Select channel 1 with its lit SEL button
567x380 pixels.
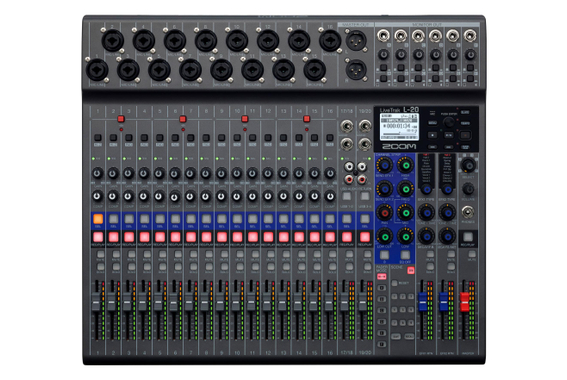(98, 219)
